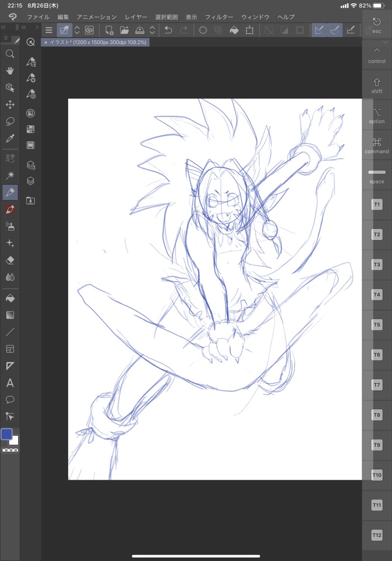Select the Frame border panel tool
The width and height of the screenshot is (392, 561).
point(10,349)
